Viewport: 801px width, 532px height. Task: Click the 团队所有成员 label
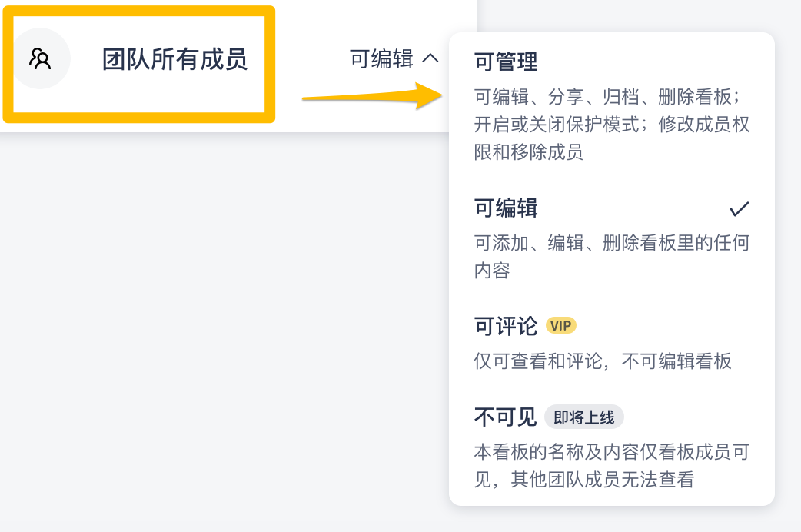coord(174,59)
